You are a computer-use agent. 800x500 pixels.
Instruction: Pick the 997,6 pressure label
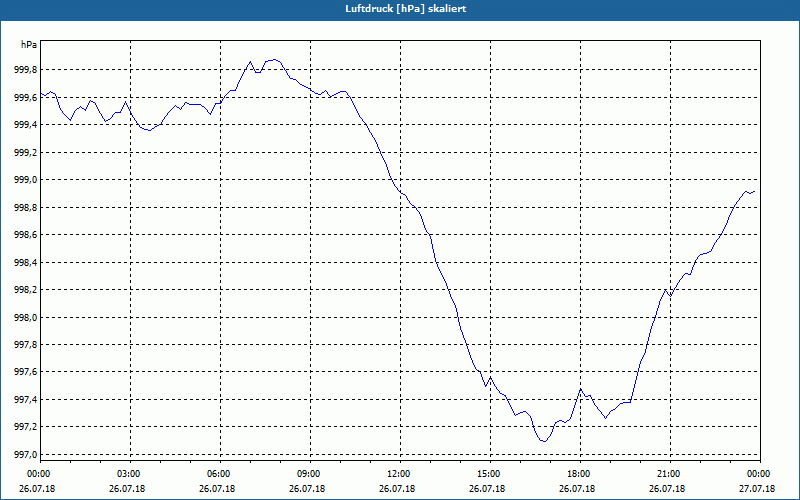coord(26,372)
